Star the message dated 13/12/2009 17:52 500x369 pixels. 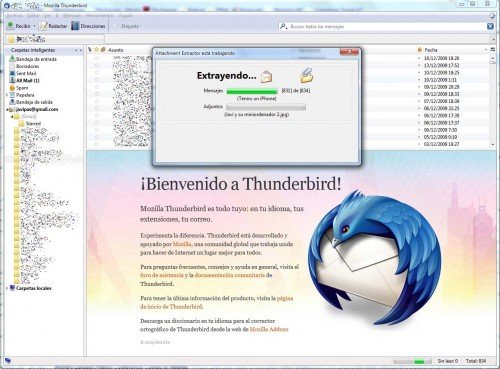click(97, 65)
